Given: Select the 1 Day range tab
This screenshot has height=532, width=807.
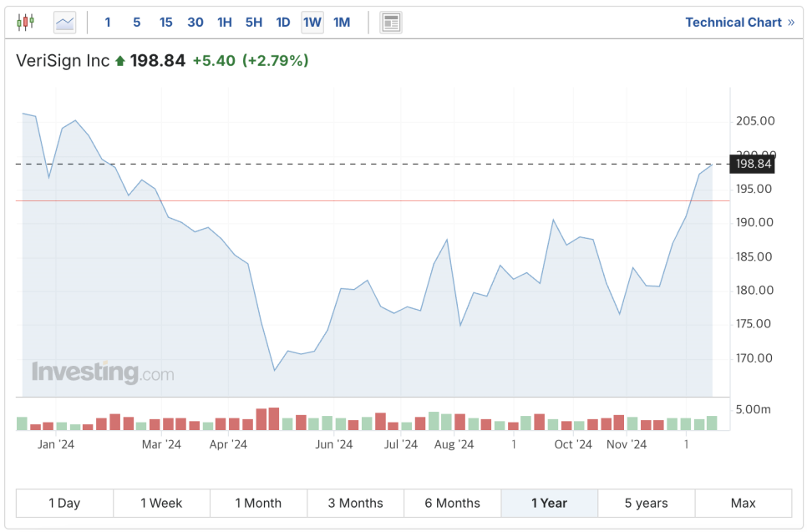Looking at the screenshot, I should (64, 504).
